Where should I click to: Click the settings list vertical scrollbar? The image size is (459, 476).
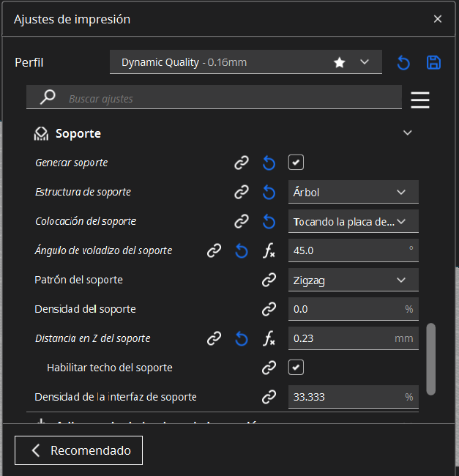[431, 357]
